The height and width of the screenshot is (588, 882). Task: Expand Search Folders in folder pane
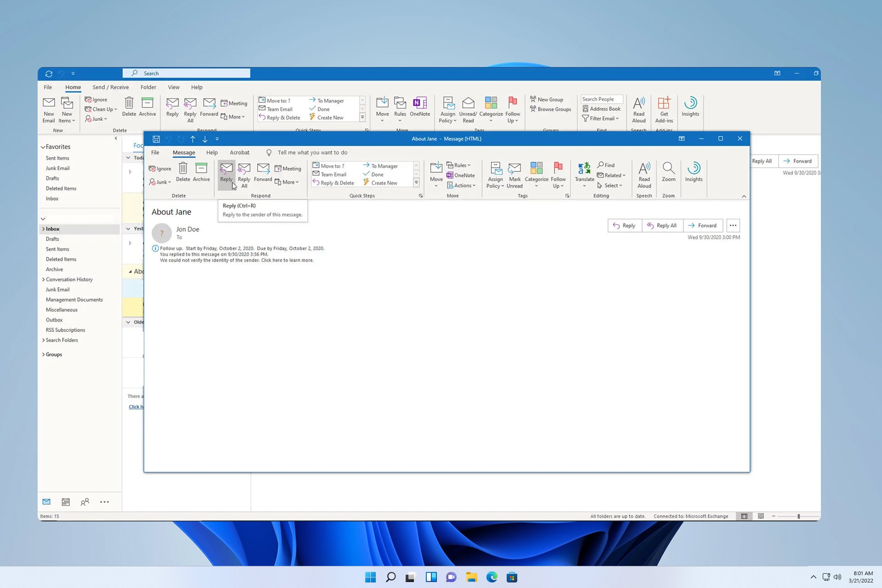click(x=43, y=340)
